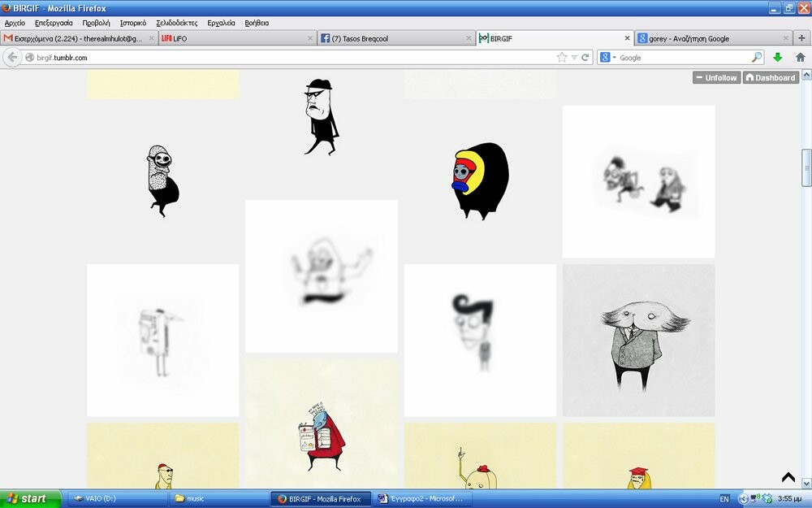Click the Google search input field
The height and width of the screenshot is (508, 812).
(684, 58)
